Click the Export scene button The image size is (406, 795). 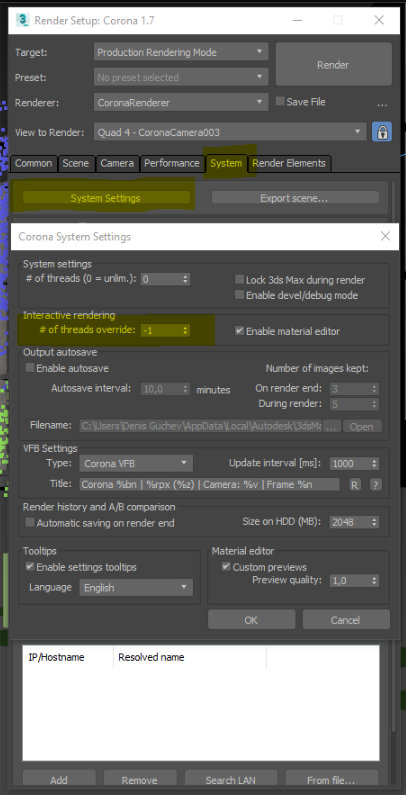click(295, 198)
